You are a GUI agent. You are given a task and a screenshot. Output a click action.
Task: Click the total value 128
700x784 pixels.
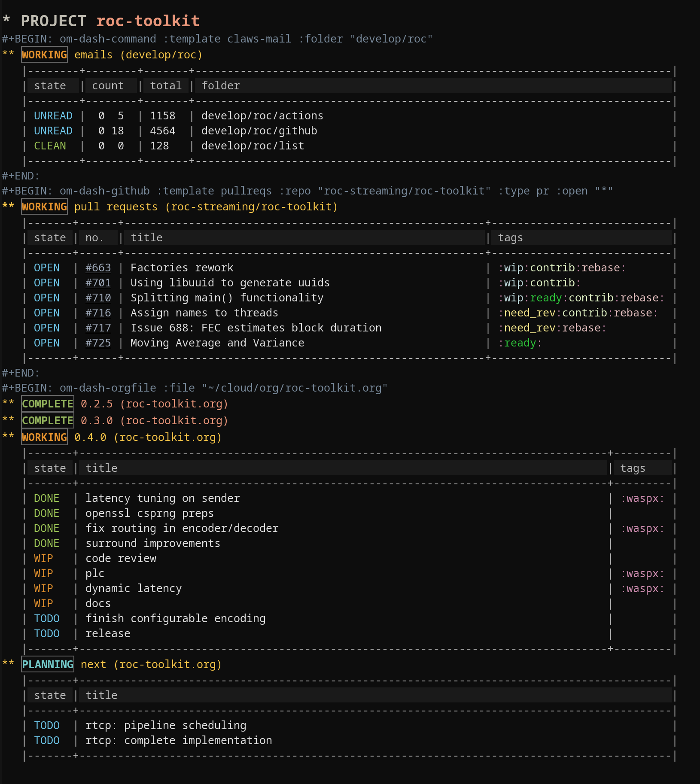click(x=159, y=146)
